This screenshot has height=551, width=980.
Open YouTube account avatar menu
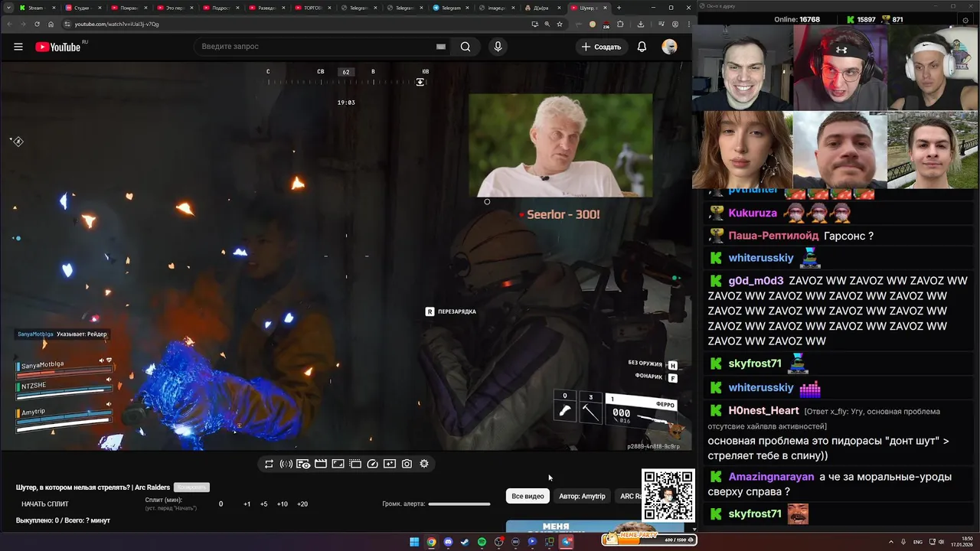click(670, 47)
